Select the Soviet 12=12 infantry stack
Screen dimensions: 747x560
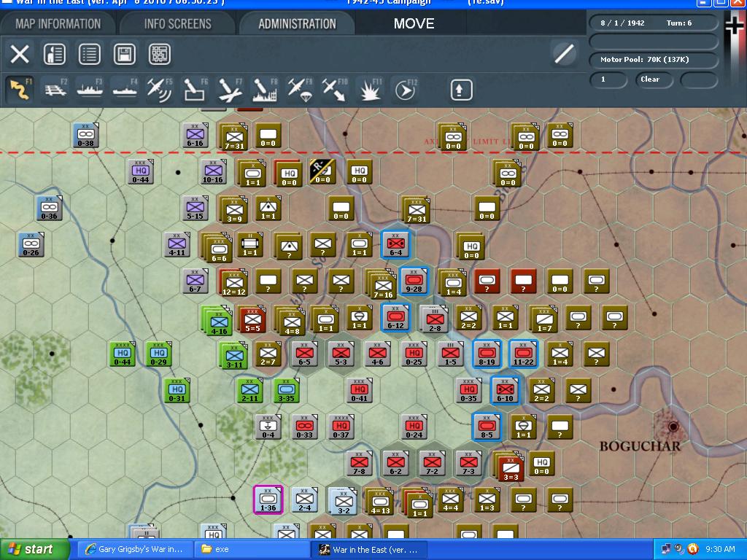(x=234, y=283)
